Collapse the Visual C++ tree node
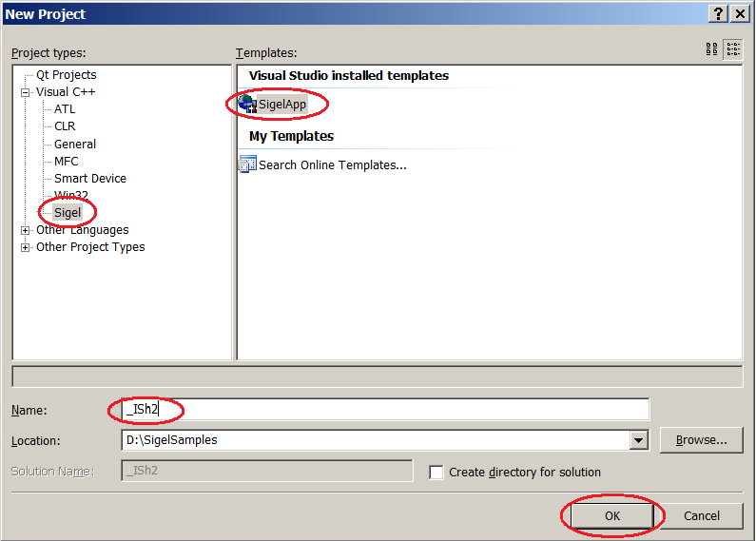The image size is (756, 541). tap(26, 92)
